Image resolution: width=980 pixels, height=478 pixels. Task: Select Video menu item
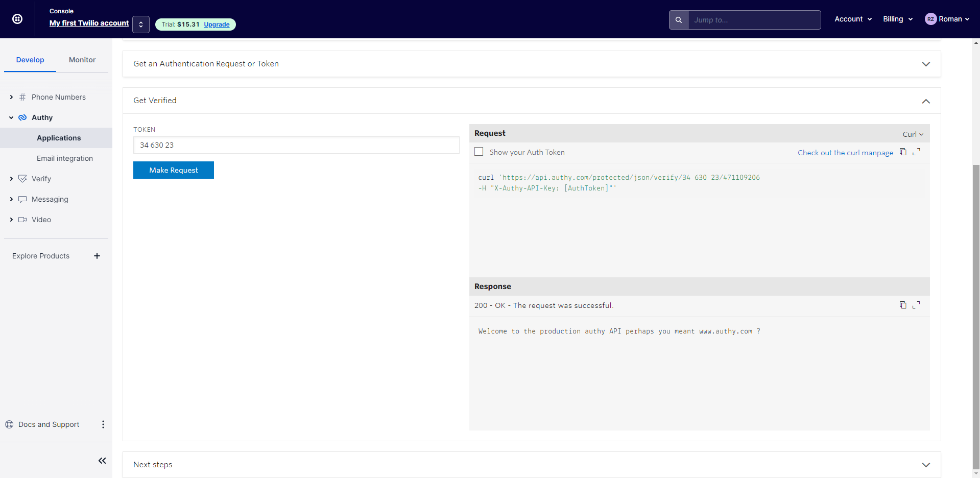[x=41, y=220]
